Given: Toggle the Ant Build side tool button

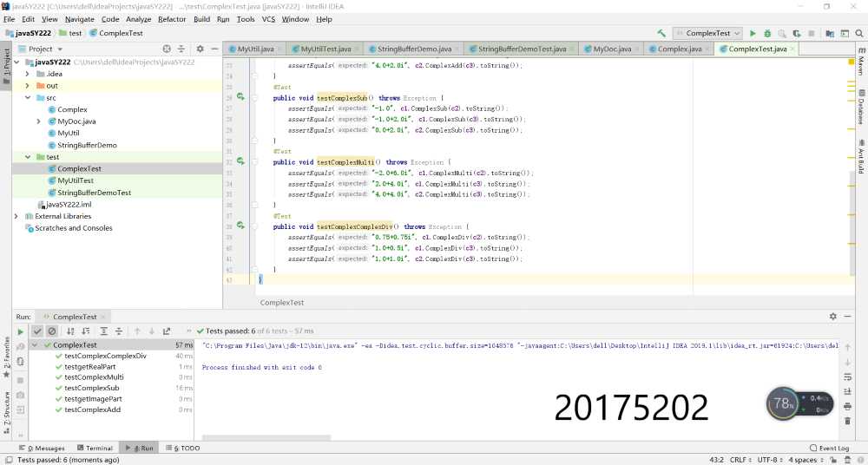Looking at the screenshot, I should 861,156.
